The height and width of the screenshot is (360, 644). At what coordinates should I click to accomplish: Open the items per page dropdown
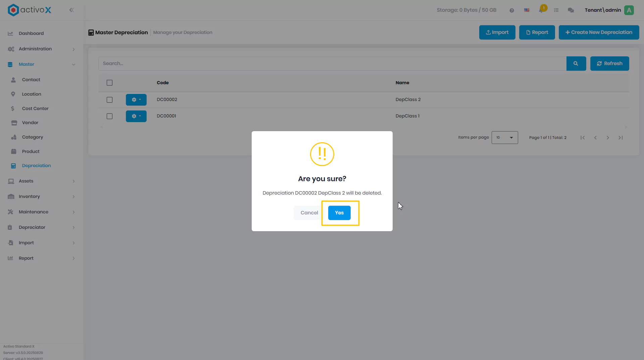[x=504, y=138]
